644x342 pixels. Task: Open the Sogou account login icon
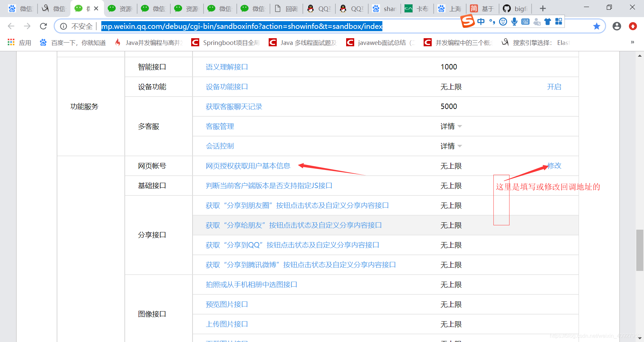coord(537,21)
